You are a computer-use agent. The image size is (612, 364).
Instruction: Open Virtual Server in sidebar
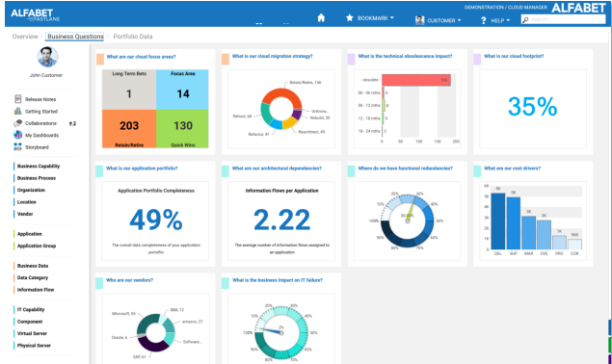pyautogui.click(x=32, y=333)
